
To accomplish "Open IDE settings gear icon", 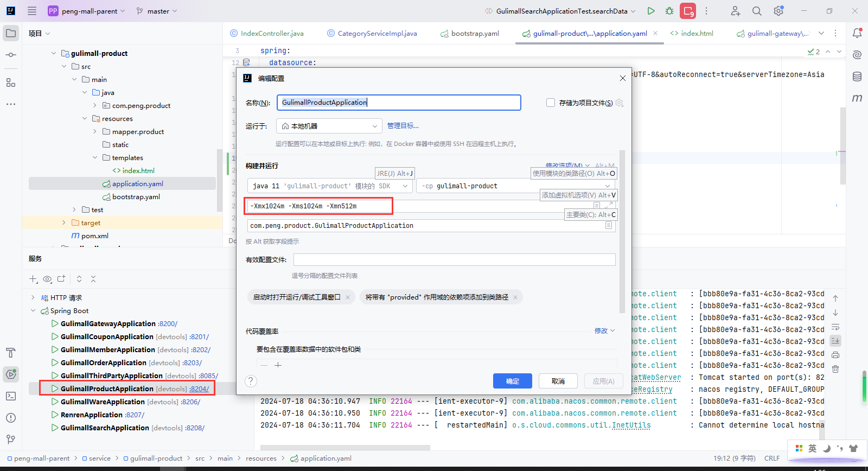I will pyautogui.click(x=778, y=11).
